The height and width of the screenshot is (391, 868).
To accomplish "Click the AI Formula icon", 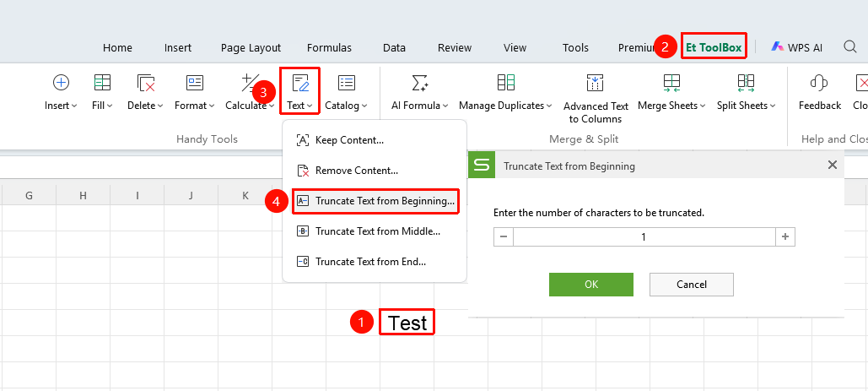I will [x=420, y=83].
